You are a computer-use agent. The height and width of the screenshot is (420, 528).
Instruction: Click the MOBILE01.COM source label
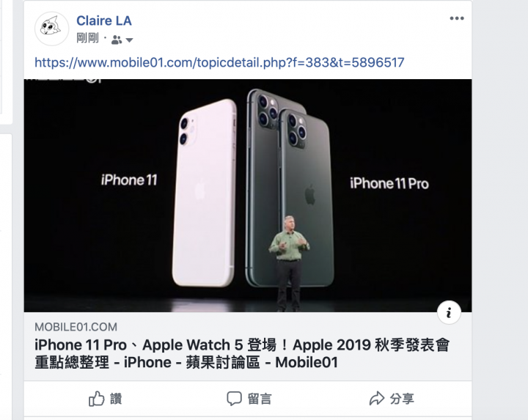76,327
